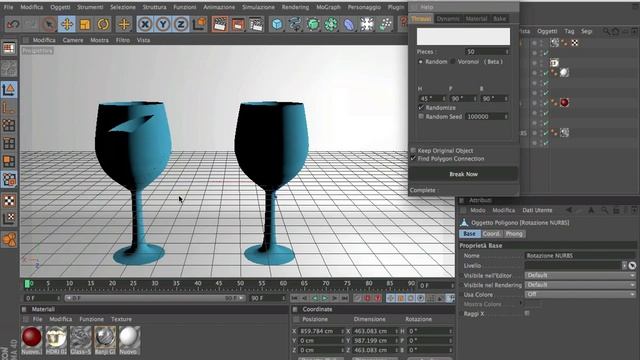Image resolution: width=640 pixels, height=360 pixels.
Task: Select the Use Points mode icon
Action: point(9,125)
